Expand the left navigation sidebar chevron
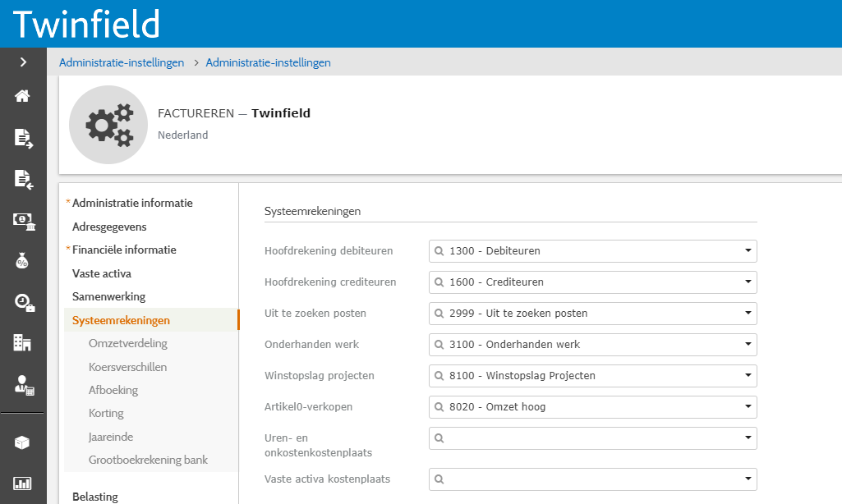The width and height of the screenshot is (842, 504). click(x=23, y=62)
